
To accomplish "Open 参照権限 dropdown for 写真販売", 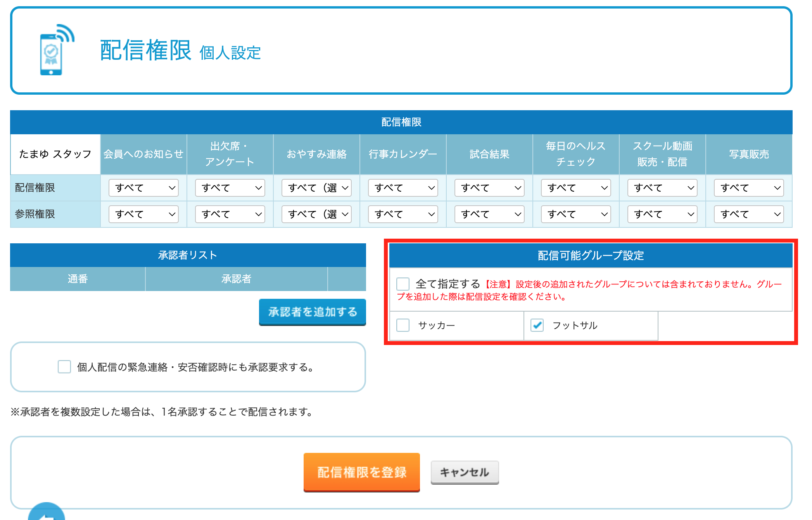I will tap(749, 214).
